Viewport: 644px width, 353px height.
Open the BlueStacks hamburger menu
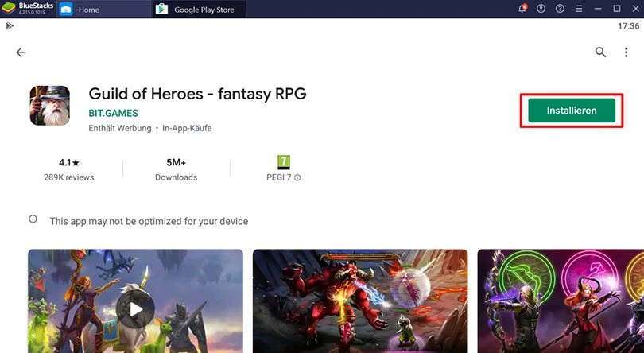pyautogui.click(x=579, y=8)
